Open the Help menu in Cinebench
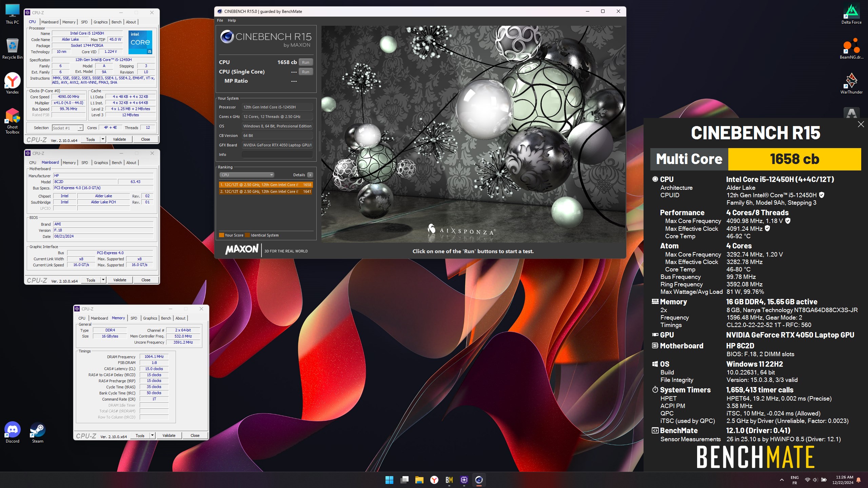The width and height of the screenshot is (868, 488). pos(232,20)
